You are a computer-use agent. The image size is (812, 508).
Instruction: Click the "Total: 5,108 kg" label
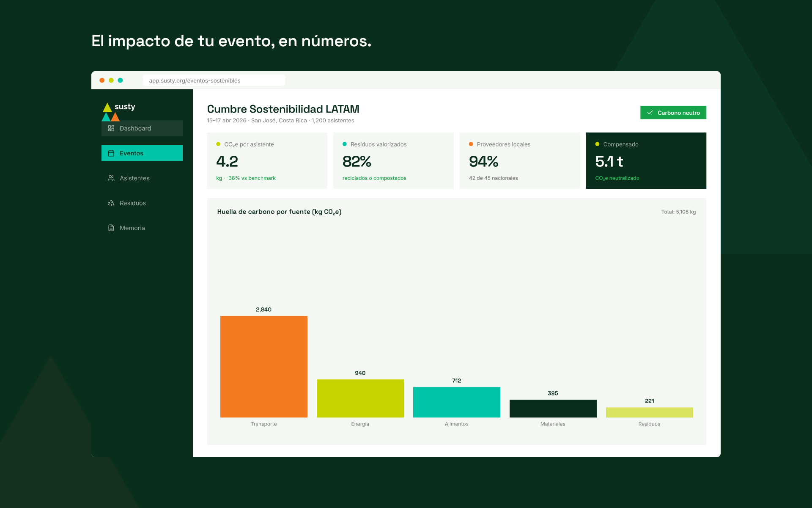[678, 212]
